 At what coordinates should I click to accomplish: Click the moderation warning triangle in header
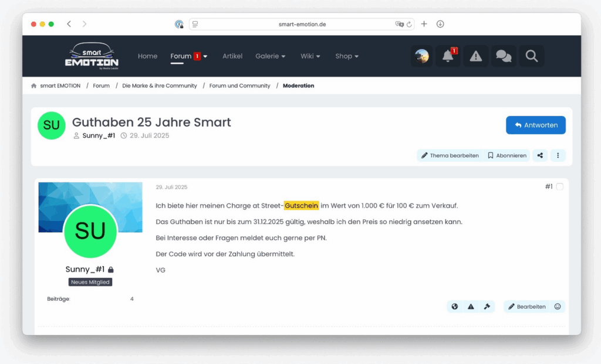pyautogui.click(x=475, y=56)
